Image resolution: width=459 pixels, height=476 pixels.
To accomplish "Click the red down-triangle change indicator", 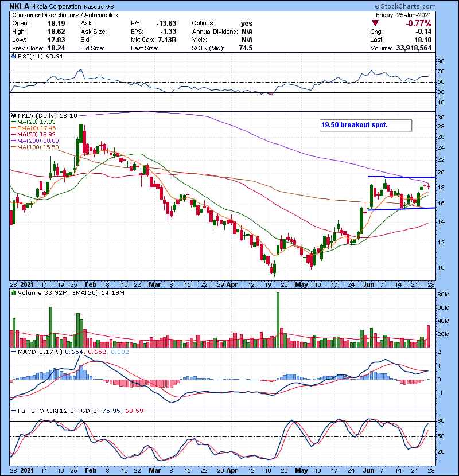I will (375, 24).
